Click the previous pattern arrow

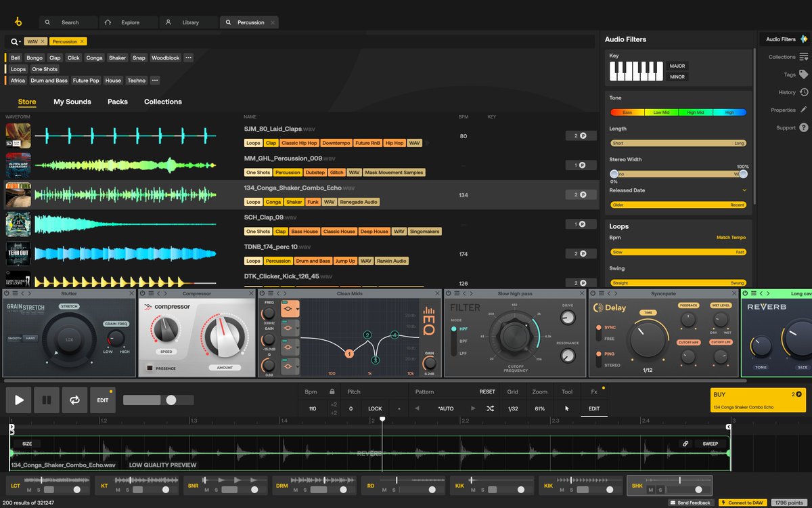pos(417,408)
